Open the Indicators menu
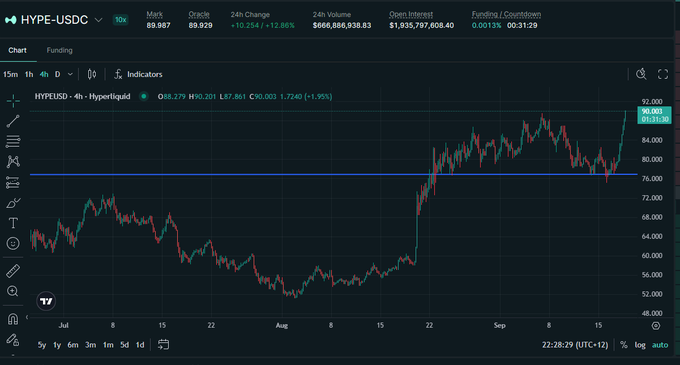The height and width of the screenshot is (365, 680). [x=138, y=75]
